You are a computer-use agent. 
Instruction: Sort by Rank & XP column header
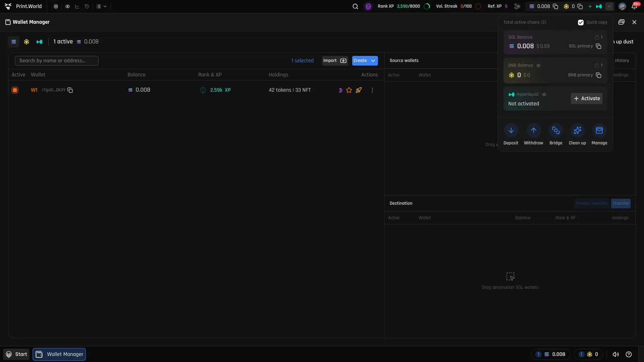(x=210, y=75)
